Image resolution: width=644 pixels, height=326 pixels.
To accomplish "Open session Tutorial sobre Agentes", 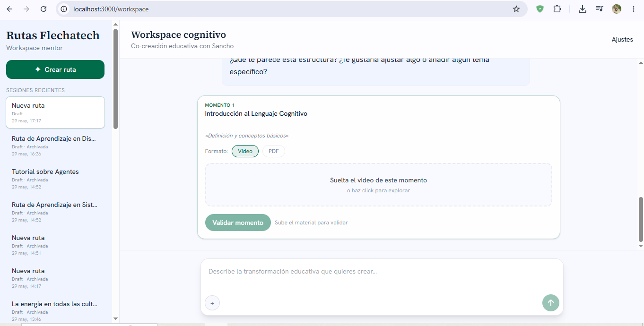I will [55, 179].
